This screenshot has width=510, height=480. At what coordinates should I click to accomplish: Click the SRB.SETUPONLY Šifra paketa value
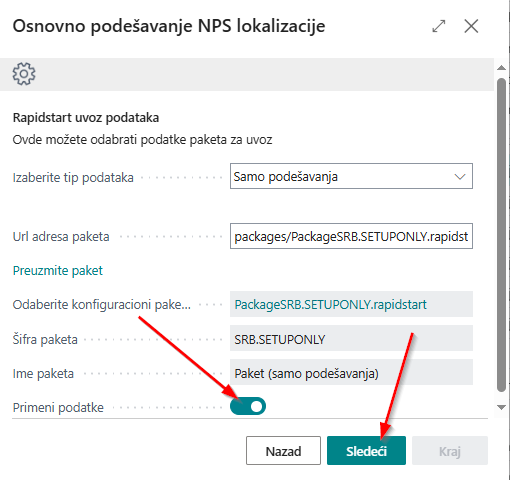351,338
